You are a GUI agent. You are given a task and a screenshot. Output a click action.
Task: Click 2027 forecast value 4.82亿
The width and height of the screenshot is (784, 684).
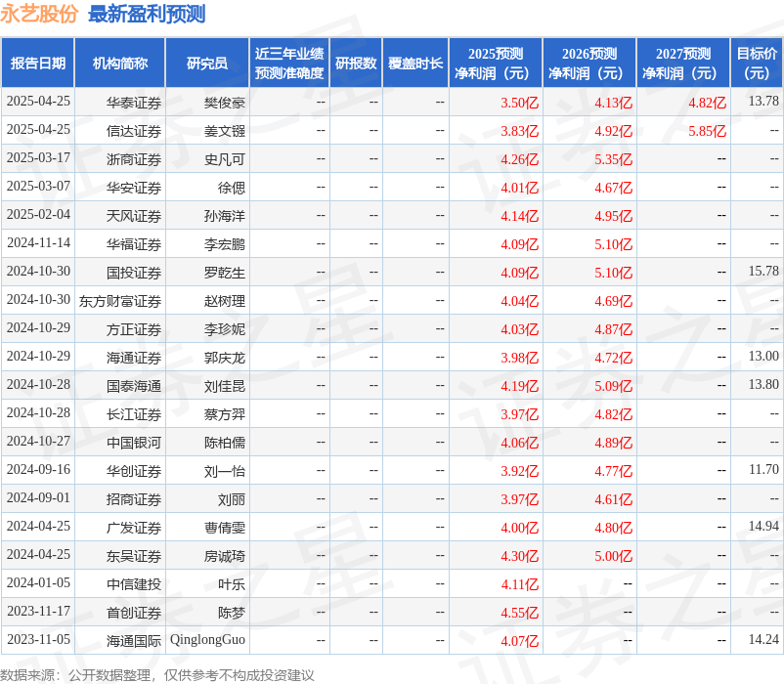[707, 103]
